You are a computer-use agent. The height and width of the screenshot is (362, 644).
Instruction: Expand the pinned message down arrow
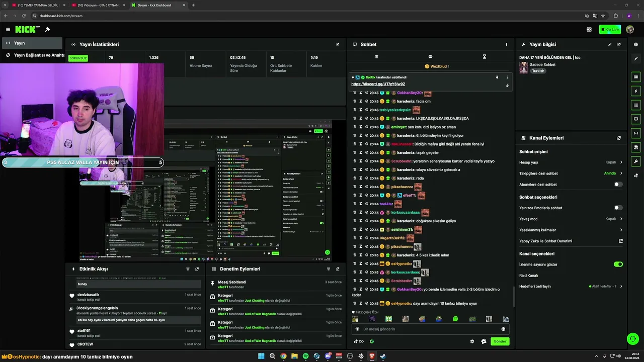click(507, 85)
